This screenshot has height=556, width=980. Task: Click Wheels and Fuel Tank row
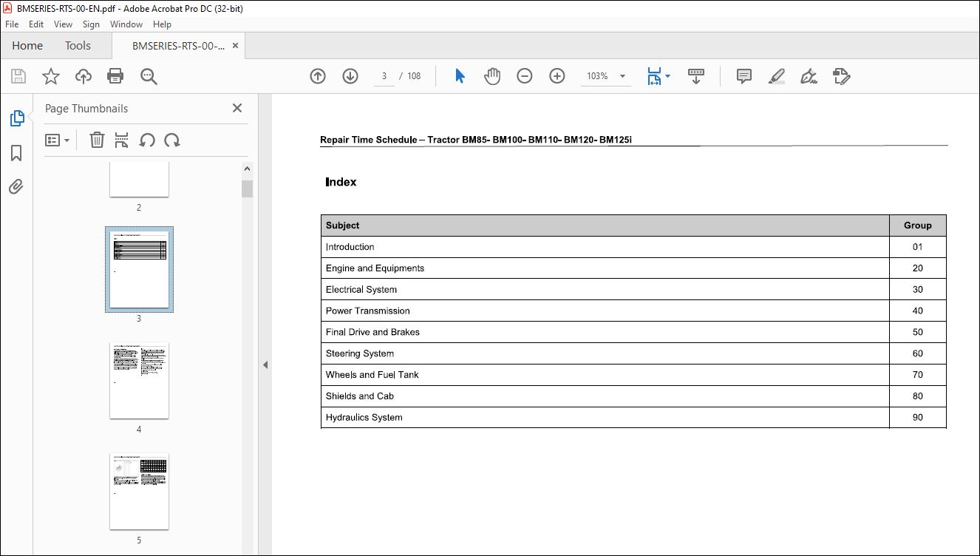633,375
